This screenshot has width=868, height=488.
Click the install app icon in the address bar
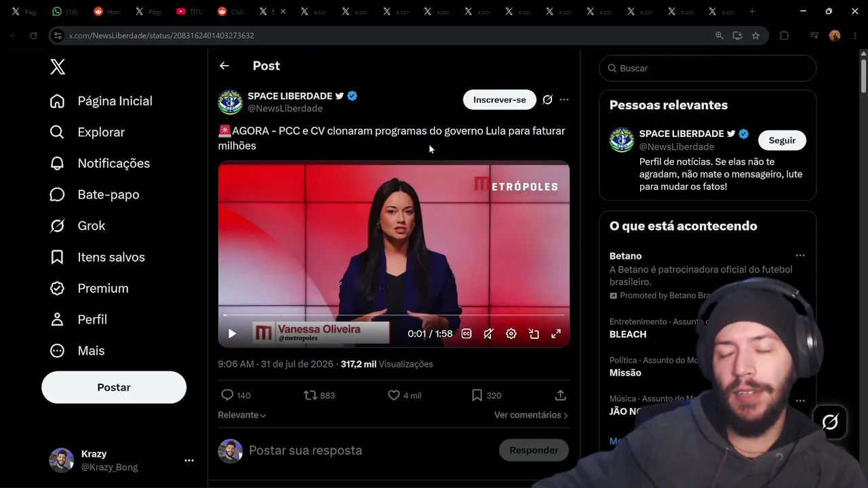click(737, 36)
